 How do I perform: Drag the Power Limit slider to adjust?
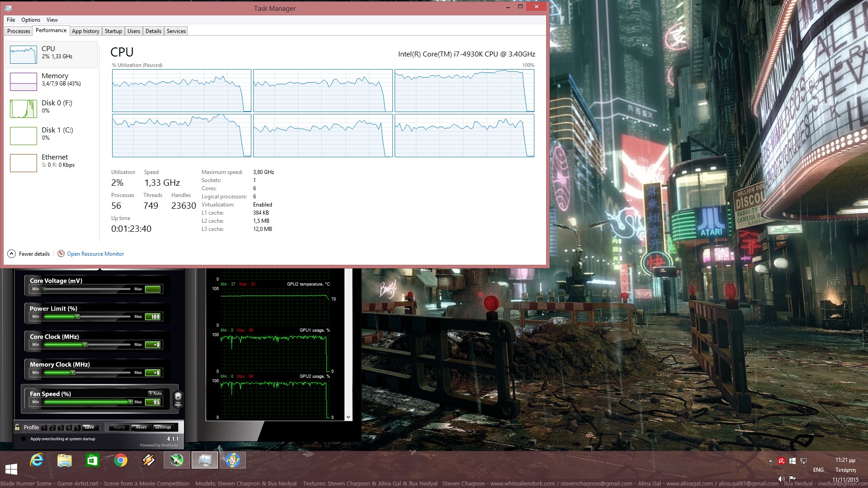[x=78, y=316]
